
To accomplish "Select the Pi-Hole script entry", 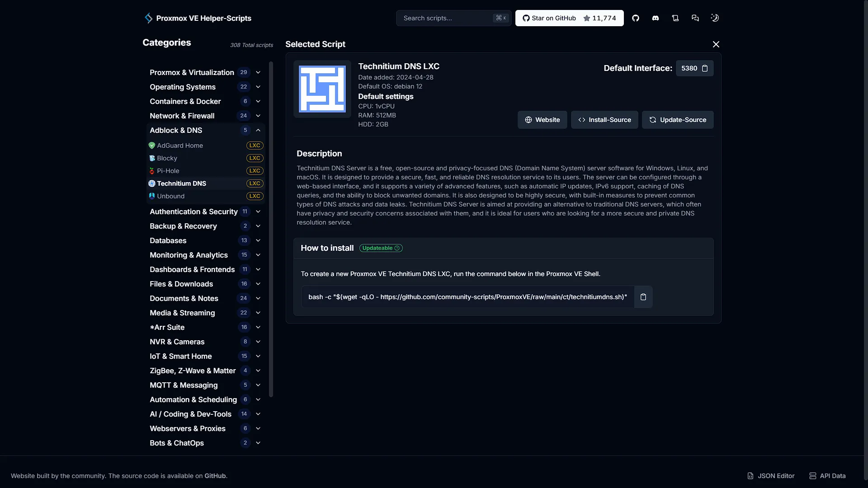I will [206, 171].
